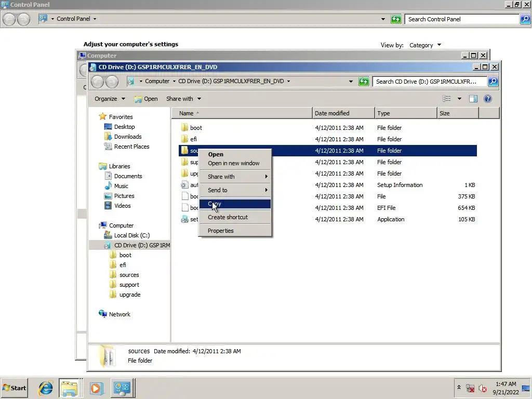Click Computer in the CD Drive breadcrumb
This screenshot has height=399, width=532.
point(157,81)
